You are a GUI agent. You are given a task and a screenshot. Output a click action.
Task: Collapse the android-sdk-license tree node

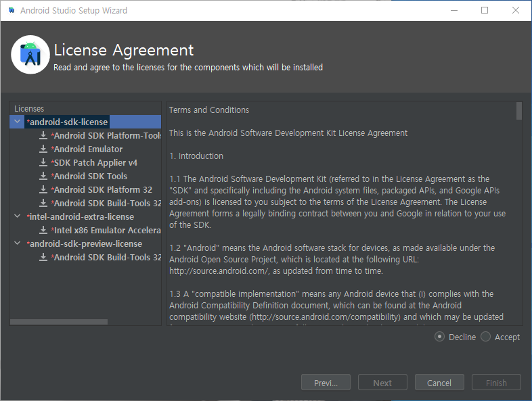(x=18, y=121)
